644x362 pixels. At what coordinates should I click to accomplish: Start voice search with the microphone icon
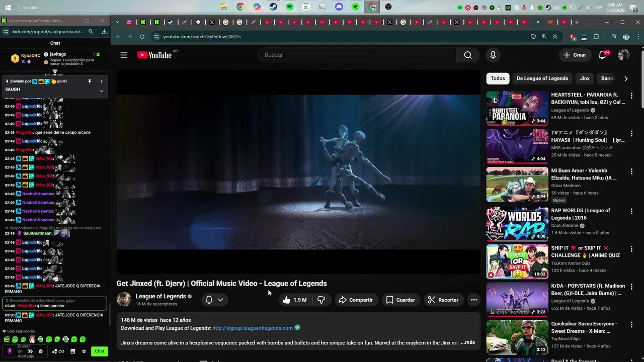(493, 55)
